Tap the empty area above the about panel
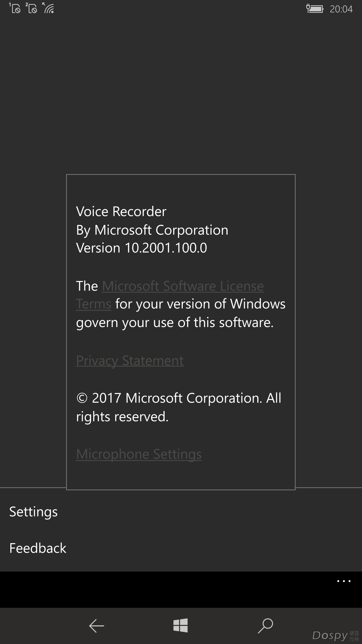 coord(181,96)
